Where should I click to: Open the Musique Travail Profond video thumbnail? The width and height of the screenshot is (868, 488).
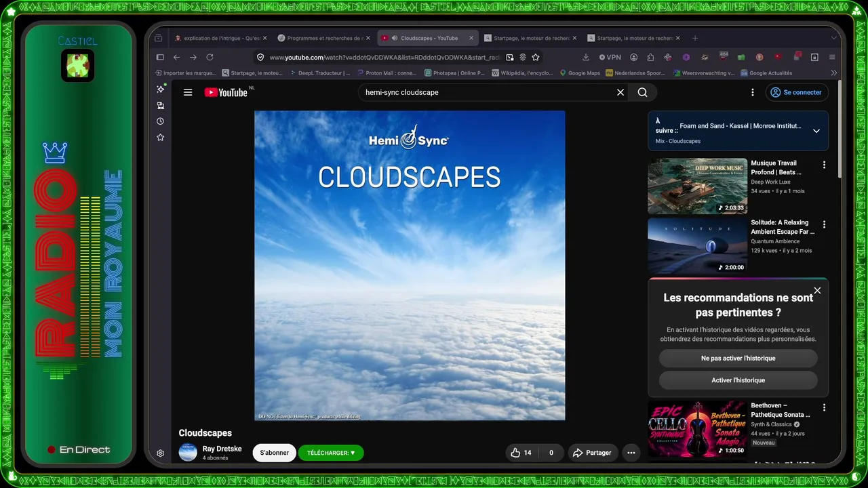tap(697, 186)
